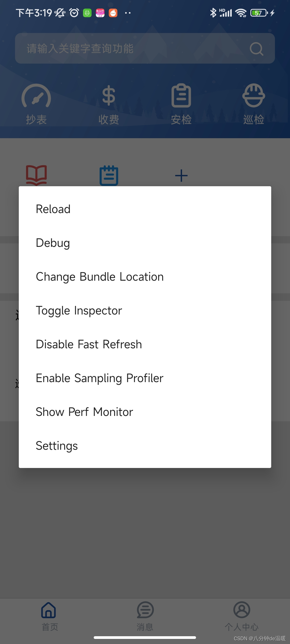
Task: Switch to the 消息 messages tab
Action: [x=145, y=616]
